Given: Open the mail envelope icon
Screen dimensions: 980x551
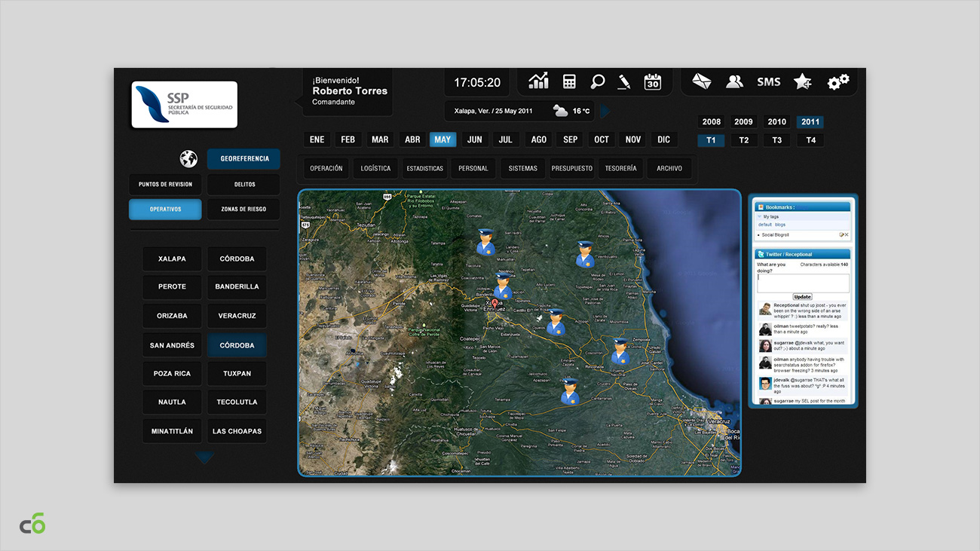Looking at the screenshot, I should 702,81.
